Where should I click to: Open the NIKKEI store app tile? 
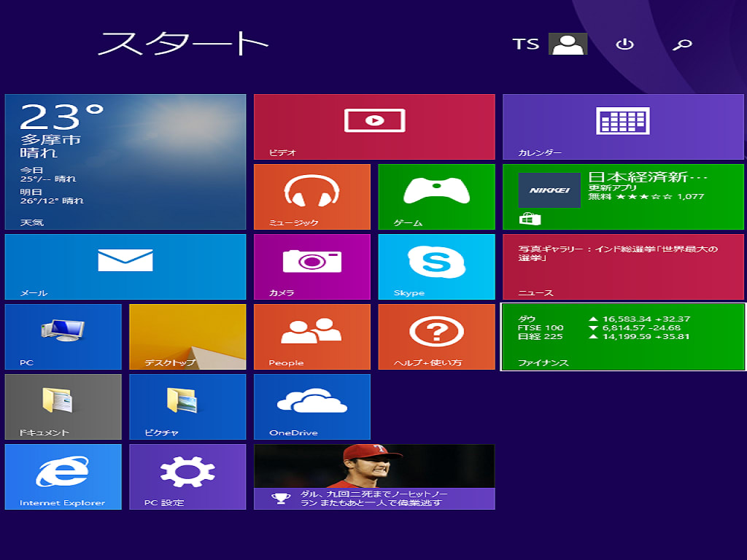(x=623, y=197)
